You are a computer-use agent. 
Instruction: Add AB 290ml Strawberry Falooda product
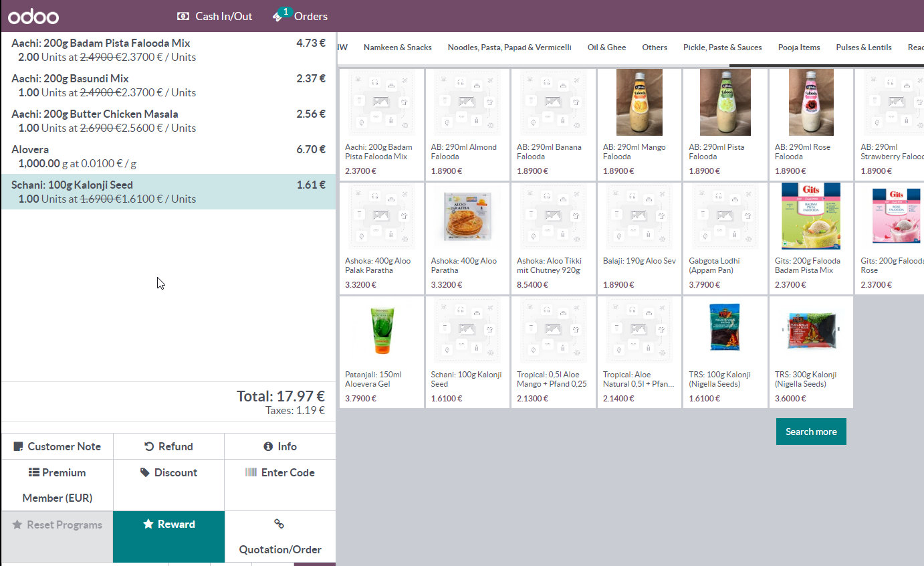[890, 124]
